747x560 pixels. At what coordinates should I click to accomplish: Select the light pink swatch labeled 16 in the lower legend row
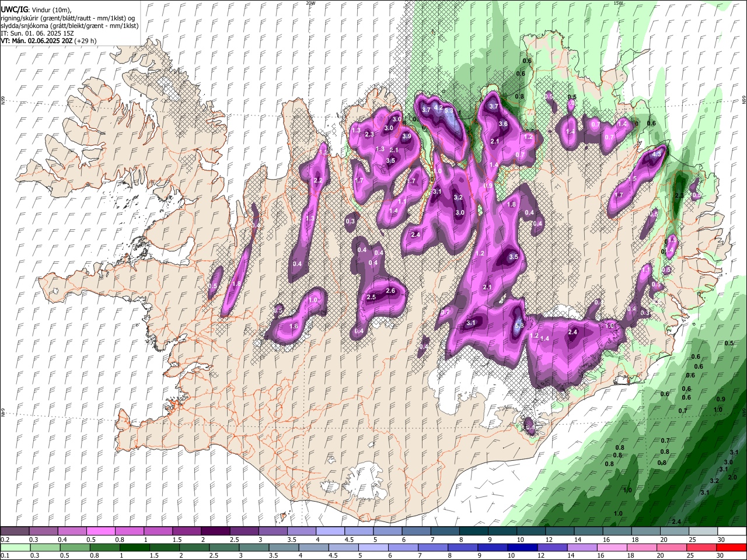(x=611, y=547)
